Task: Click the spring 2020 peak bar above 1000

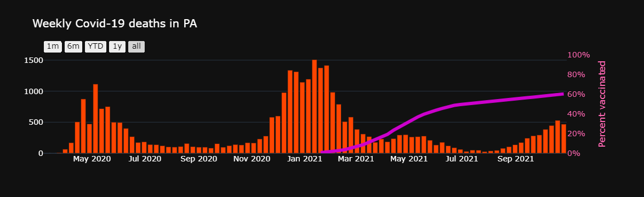Action: [95, 119]
